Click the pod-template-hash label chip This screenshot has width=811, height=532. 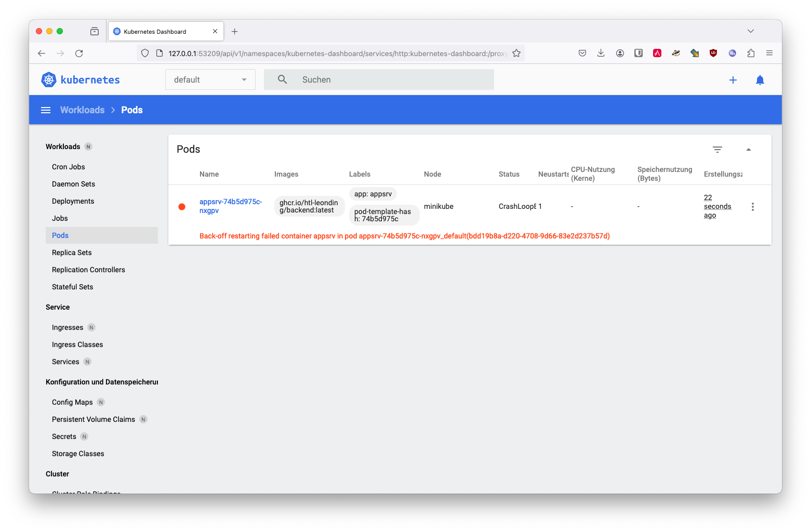click(x=384, y=215)
